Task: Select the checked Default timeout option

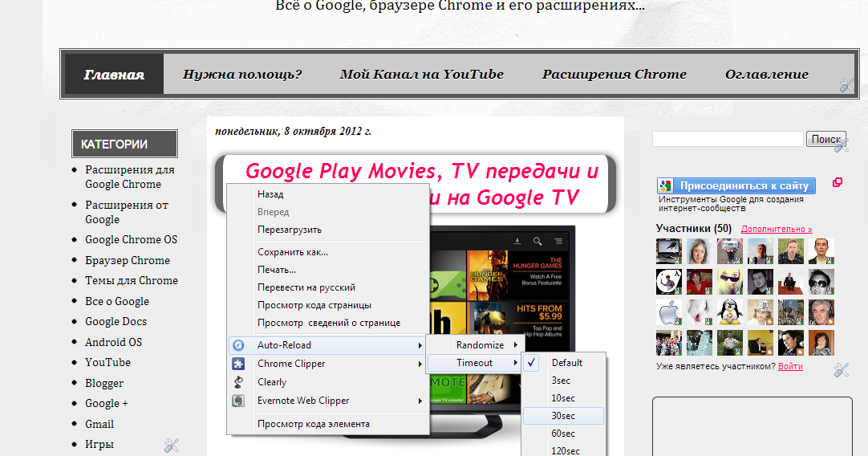Action: [x=563, y=363]
